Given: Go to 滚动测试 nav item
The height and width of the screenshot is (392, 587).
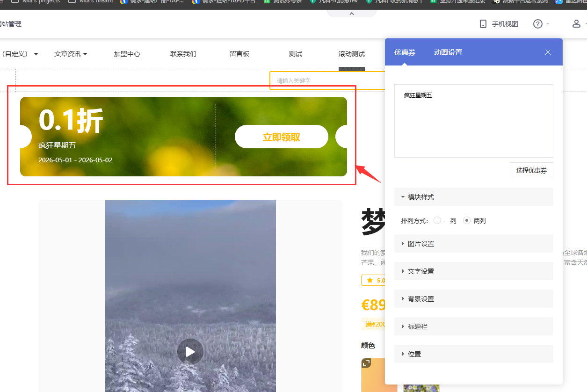Looking at the screenshot, I should point(352,54).
